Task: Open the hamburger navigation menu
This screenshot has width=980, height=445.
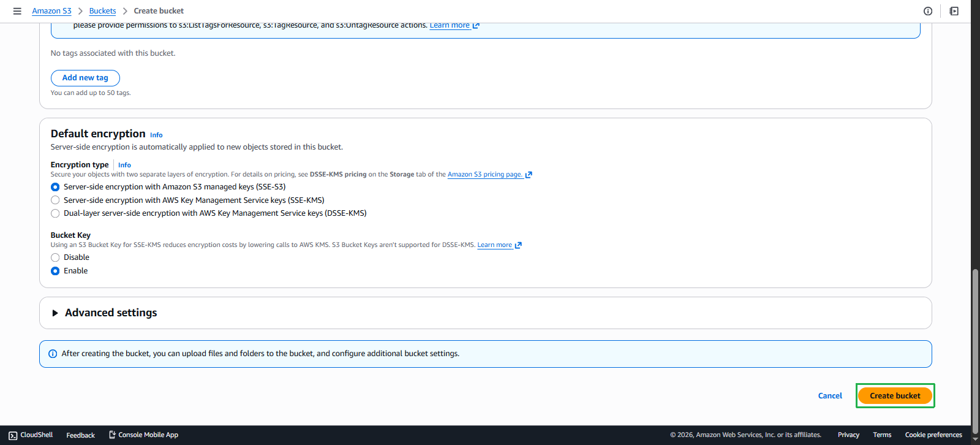Action: (17, 11)
